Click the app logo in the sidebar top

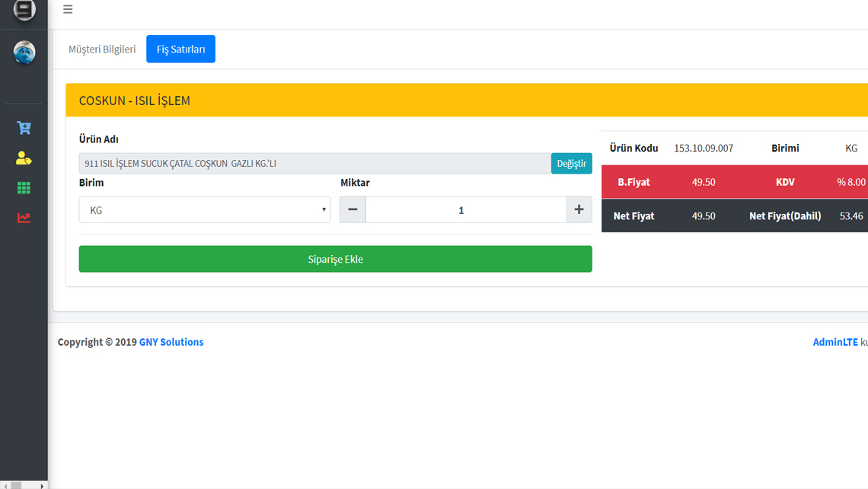24,10
